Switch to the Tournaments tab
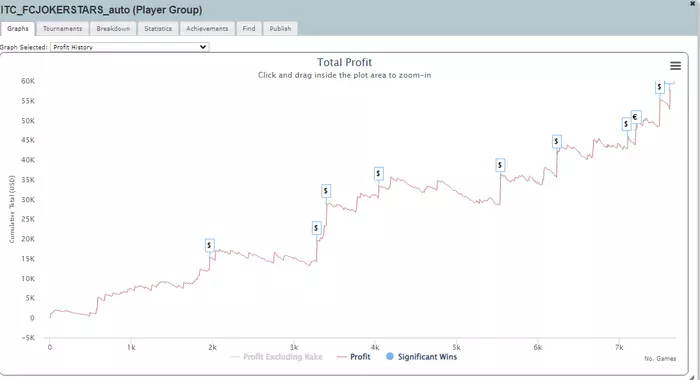 point(62,29)
